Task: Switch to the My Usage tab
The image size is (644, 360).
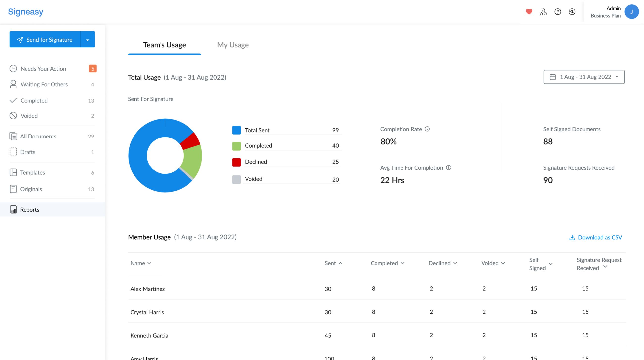Action: coord(233,45)
